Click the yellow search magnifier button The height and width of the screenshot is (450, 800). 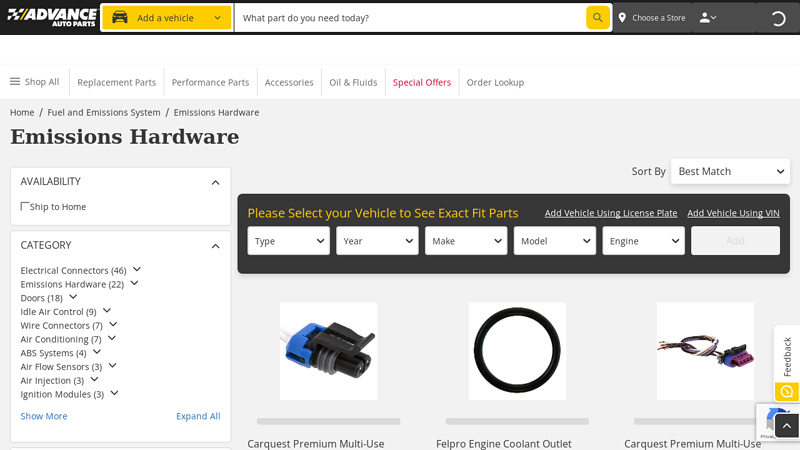pyautogui.click(x=597, y=18)
